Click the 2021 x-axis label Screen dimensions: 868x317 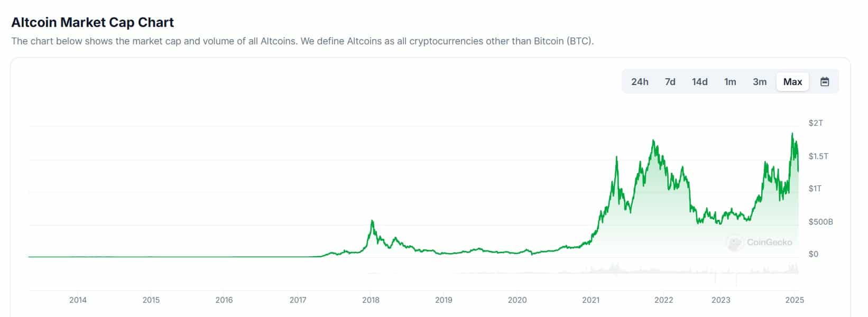coord(590,300)
